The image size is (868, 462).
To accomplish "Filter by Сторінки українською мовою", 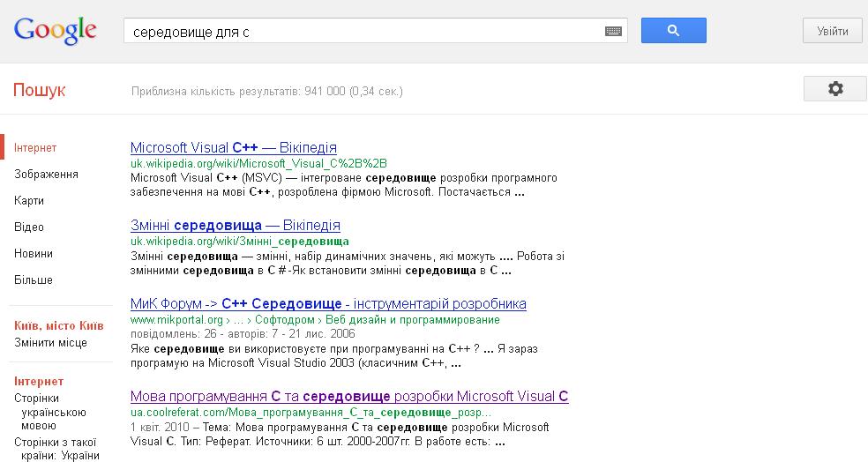I will [x=49, y=412].
